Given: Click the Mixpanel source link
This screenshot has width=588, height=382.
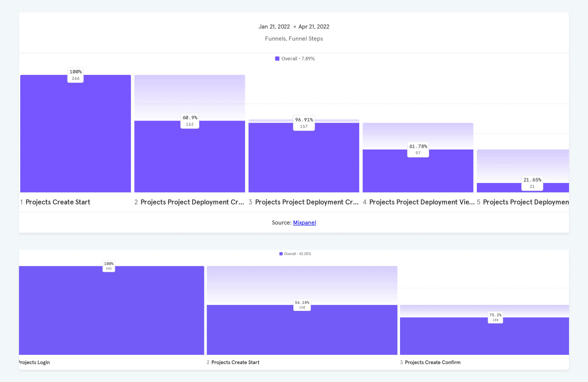Looking at the screenshot, I should tap(304, 223).
